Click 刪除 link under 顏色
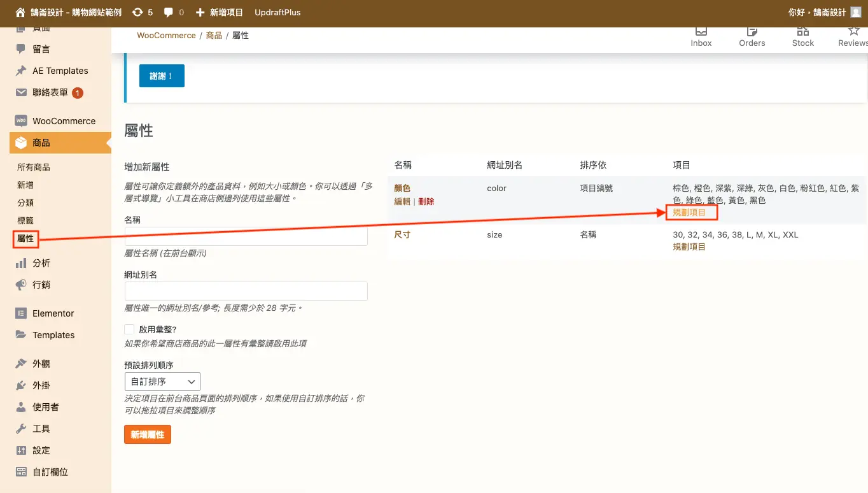This screenshot has width=868, height=493. pyautogui.click(x=426, y=201)
